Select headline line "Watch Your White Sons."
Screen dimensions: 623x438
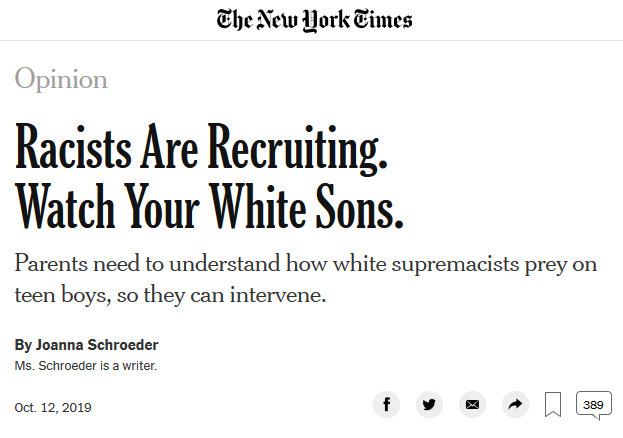tap(209, 206)
